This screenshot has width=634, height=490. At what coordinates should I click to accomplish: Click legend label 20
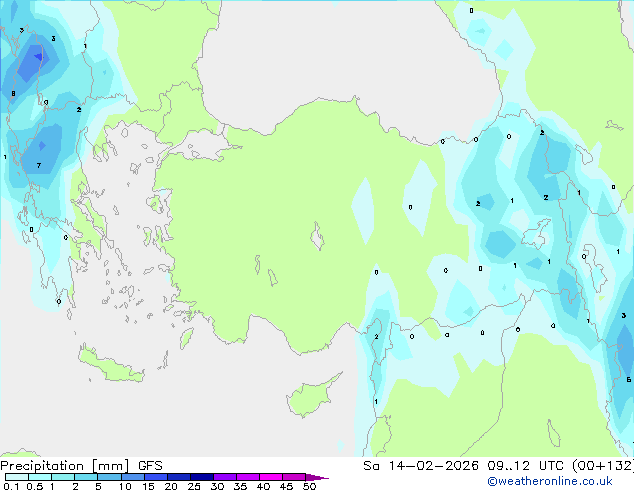[171, 486]
